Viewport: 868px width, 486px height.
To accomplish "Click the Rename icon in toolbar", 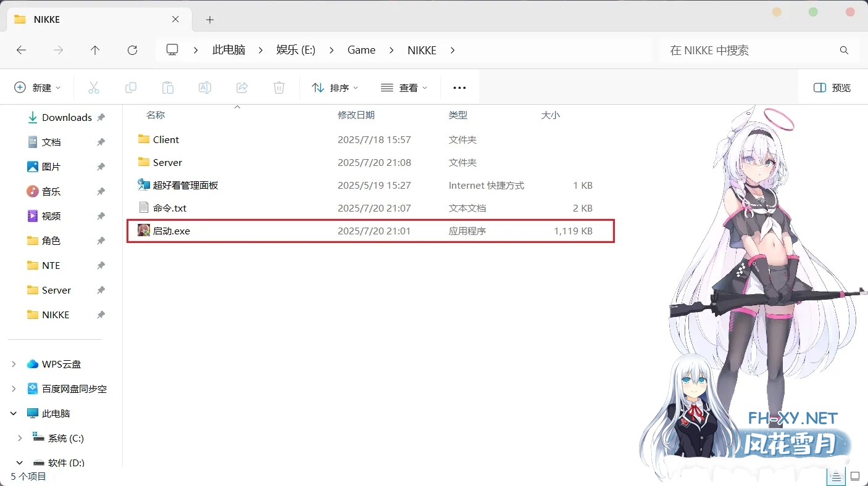I will point(205,88).
